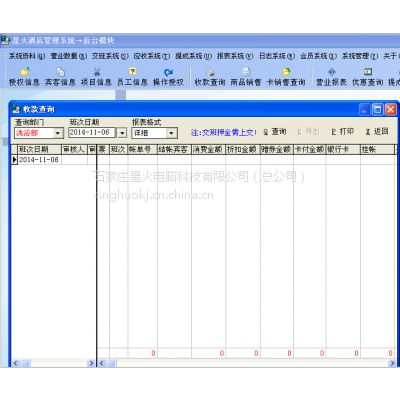The width and height of the screenshot is (400, 400).
Task: Expand the 报表格式 combo box
Action: click(x=171, y=133)
